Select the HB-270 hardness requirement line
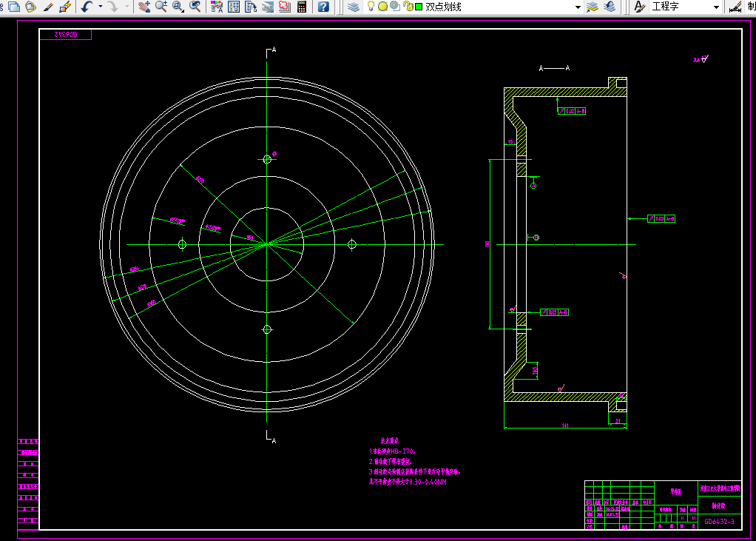The height and width of the screenshot is (541, 756). tap(392, 451)
